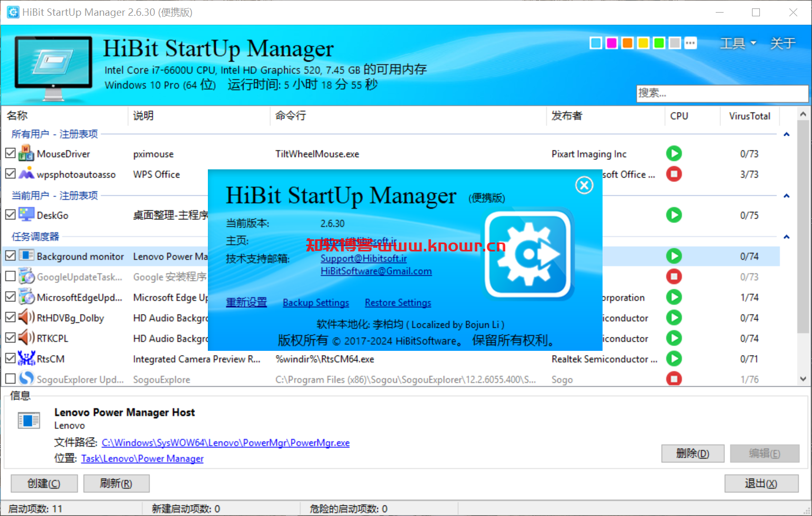Collapse the 任务调度器 group
The width and height of the screenshot is (812, 516).
pos(786,237)
